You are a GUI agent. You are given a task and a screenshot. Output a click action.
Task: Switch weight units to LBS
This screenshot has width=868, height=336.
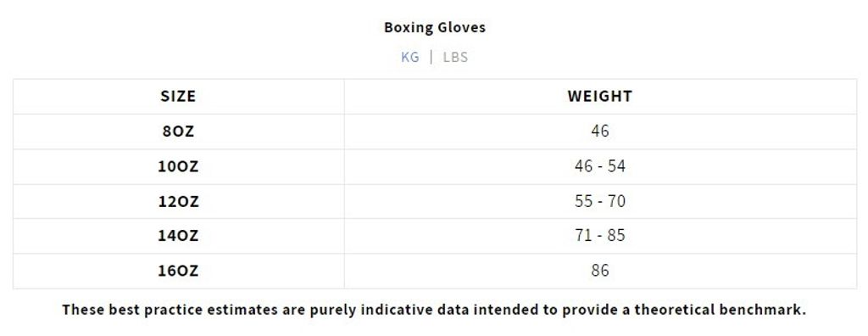[455, 57]
